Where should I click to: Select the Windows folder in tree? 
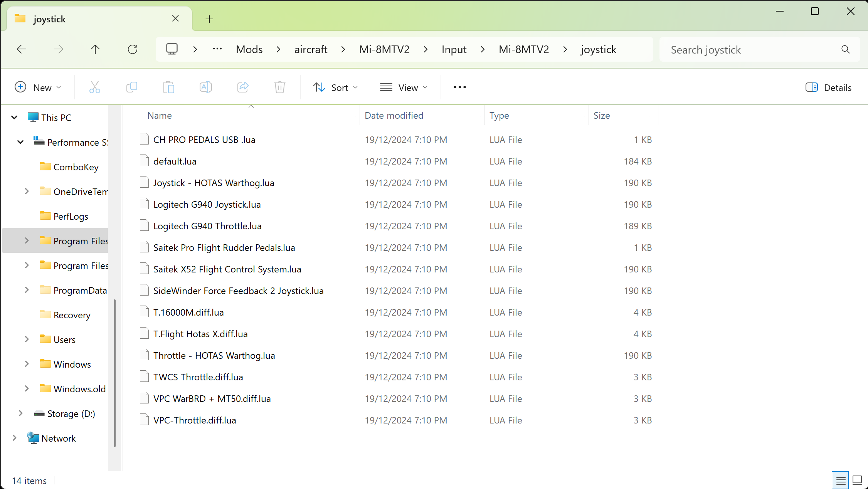point(72,364)
